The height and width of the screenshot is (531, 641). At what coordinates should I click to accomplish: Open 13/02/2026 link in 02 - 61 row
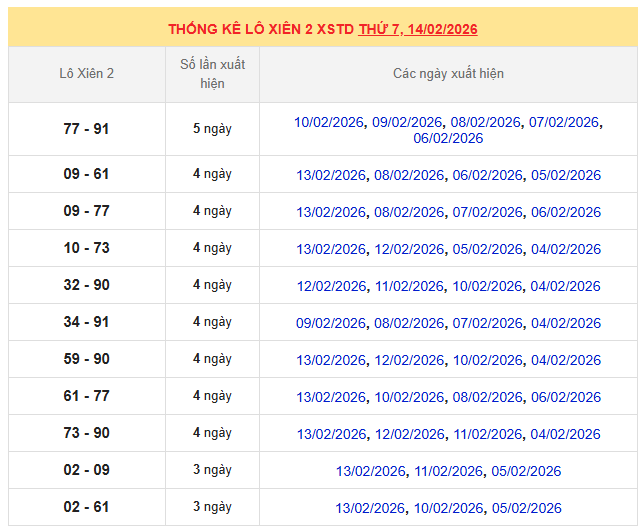coord(370,508)
